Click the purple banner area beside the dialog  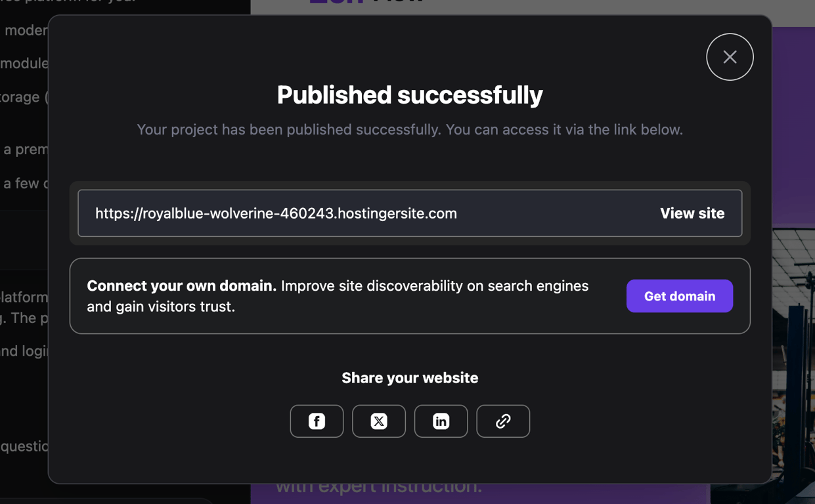click(791, 131)
